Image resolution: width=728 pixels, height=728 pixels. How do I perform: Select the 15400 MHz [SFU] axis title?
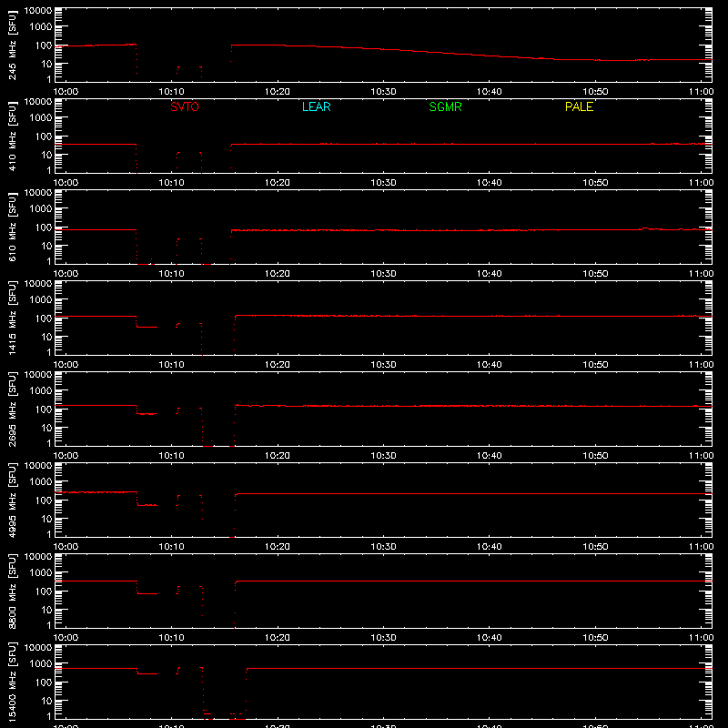coord(13,682)
